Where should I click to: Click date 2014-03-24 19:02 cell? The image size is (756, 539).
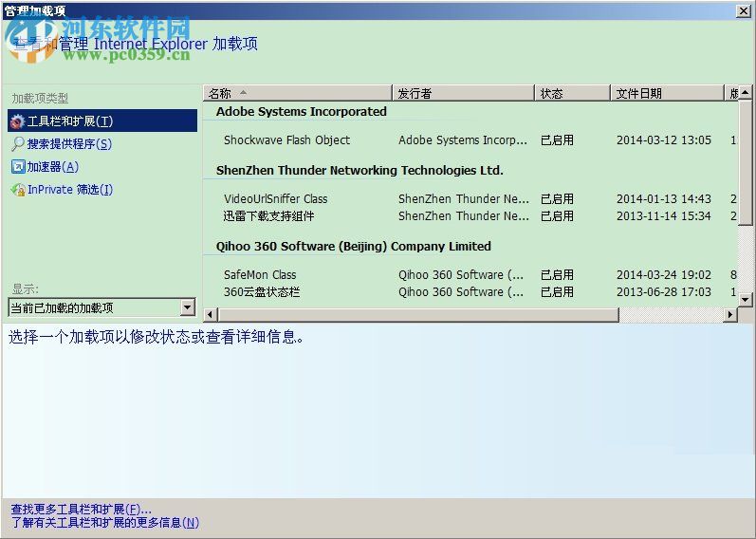663,274
